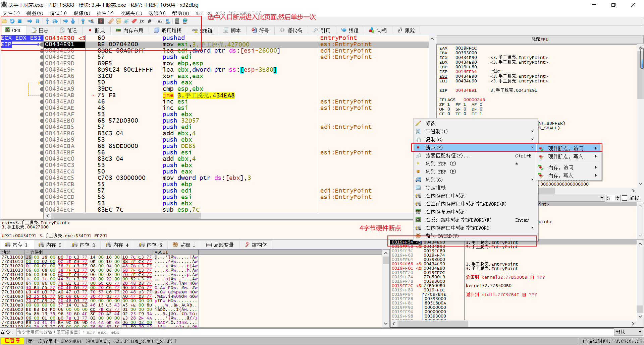Open the 插件(P) plugins menu
Image resolution: width=644 pixels, height=345 pixels.
(105, 13)
